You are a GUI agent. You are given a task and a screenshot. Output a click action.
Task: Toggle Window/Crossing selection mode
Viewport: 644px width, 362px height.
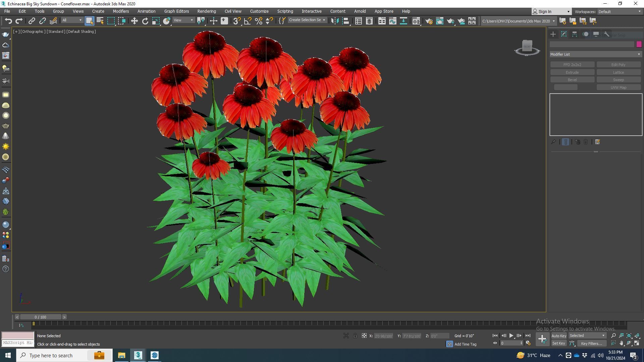(121, 21)
